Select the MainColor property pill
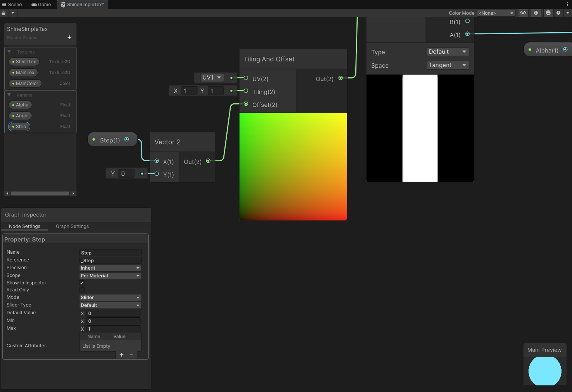Viewport: 572px width, 392px height. pyautogui.click(x=25, y=84)
